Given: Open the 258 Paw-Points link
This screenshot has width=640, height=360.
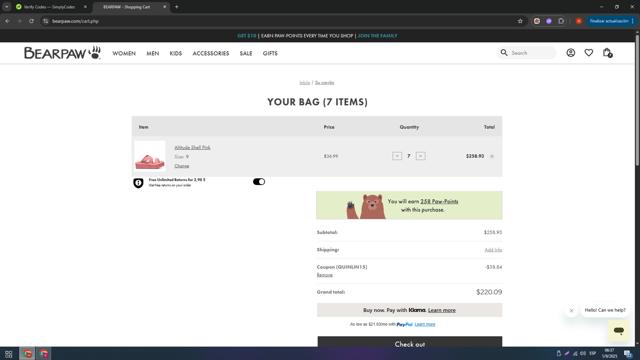Looking at the screenshot, I should (x=439, y=202).
